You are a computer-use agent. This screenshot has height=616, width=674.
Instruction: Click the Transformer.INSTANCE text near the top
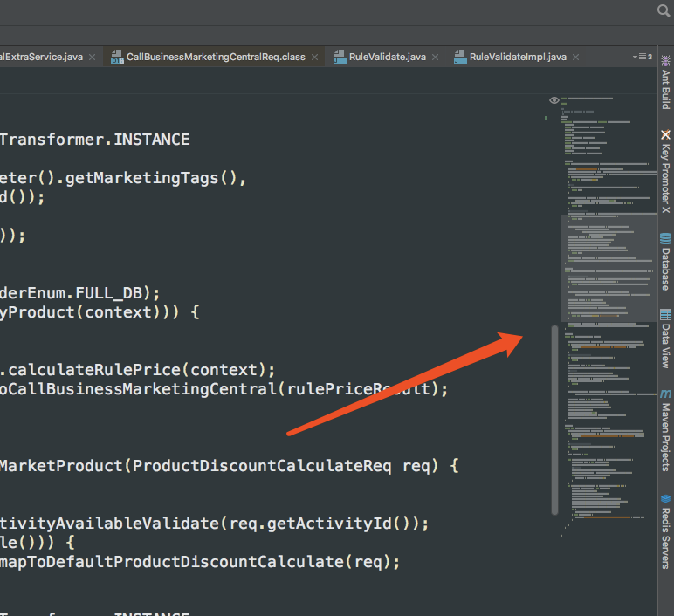94,140
